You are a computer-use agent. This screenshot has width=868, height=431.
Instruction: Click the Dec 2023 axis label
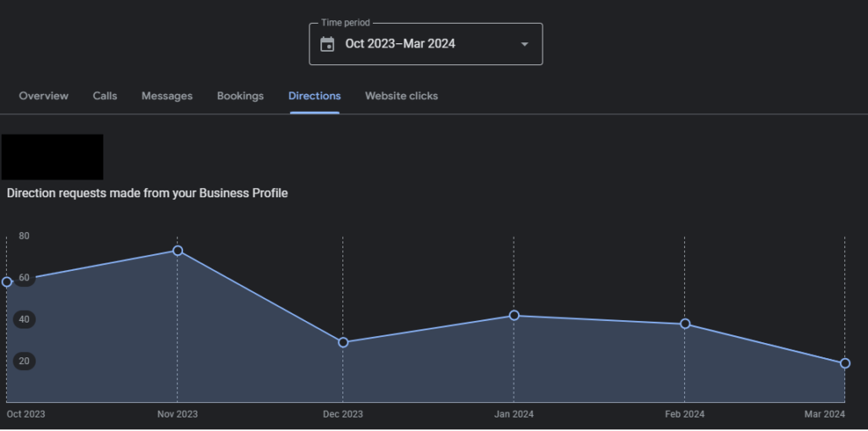click(x=342, y=414)
